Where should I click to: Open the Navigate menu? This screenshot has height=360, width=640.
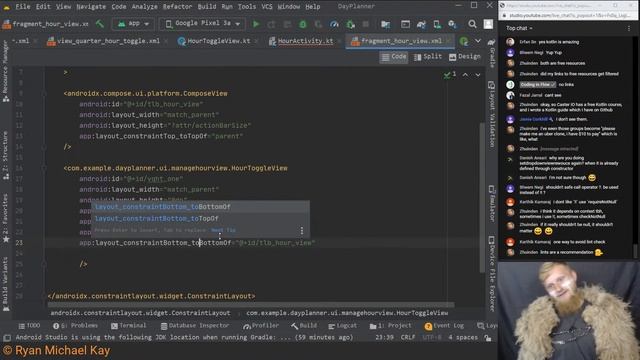(x=91, y=7)
